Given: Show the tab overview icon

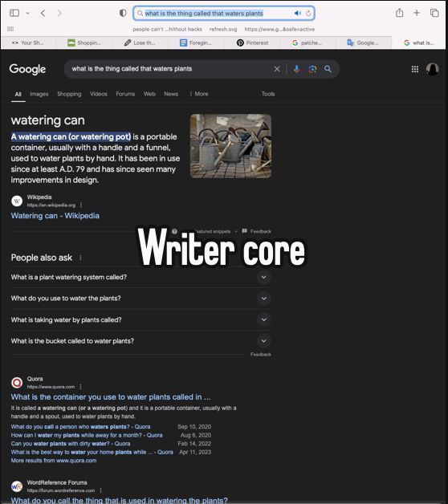Looking at the screenshot, I should (434, 13).
